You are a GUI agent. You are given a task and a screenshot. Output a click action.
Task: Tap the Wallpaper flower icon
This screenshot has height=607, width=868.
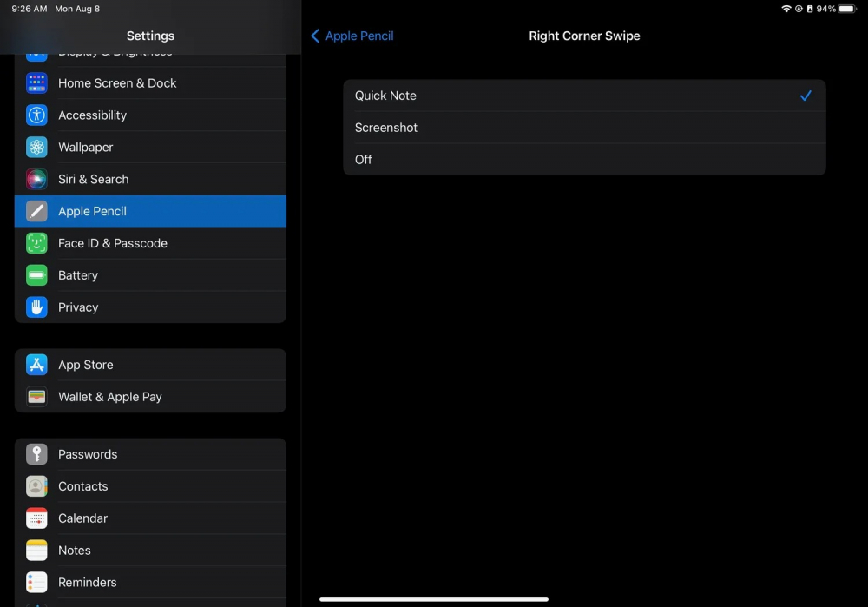(x=36, y=148)
